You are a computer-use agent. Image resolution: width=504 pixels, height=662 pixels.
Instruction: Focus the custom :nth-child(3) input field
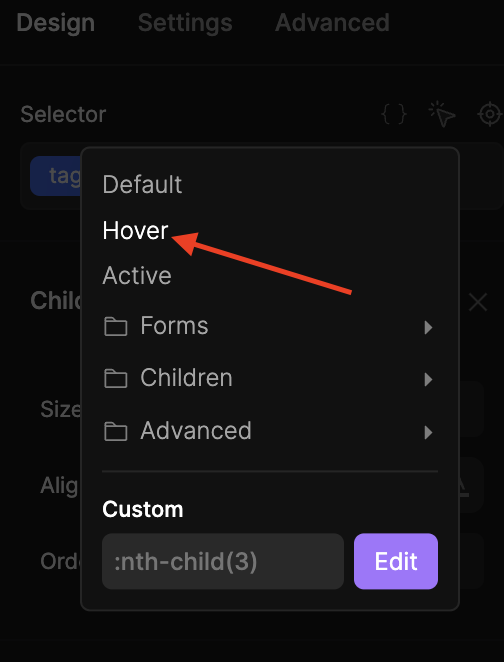click(x=223, y=561)
